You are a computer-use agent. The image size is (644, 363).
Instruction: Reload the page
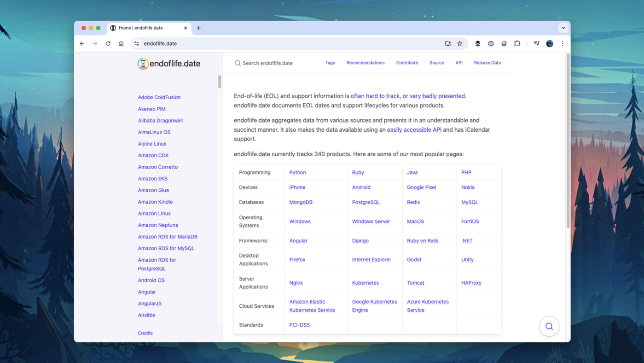[x=108, y=43]
